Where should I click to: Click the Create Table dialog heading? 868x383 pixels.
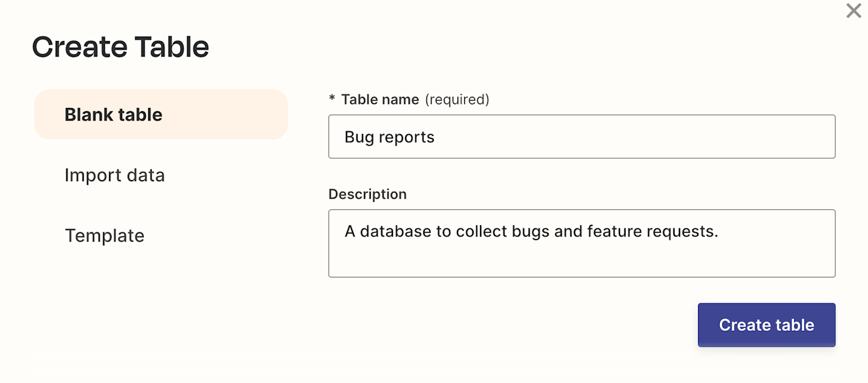coord(121,47)
